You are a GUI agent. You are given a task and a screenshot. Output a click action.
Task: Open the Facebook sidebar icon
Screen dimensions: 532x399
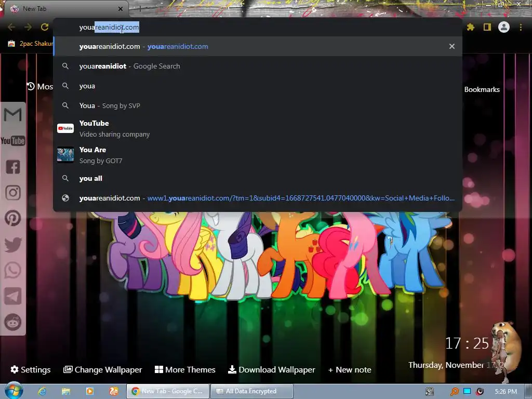tap(13, 167)
